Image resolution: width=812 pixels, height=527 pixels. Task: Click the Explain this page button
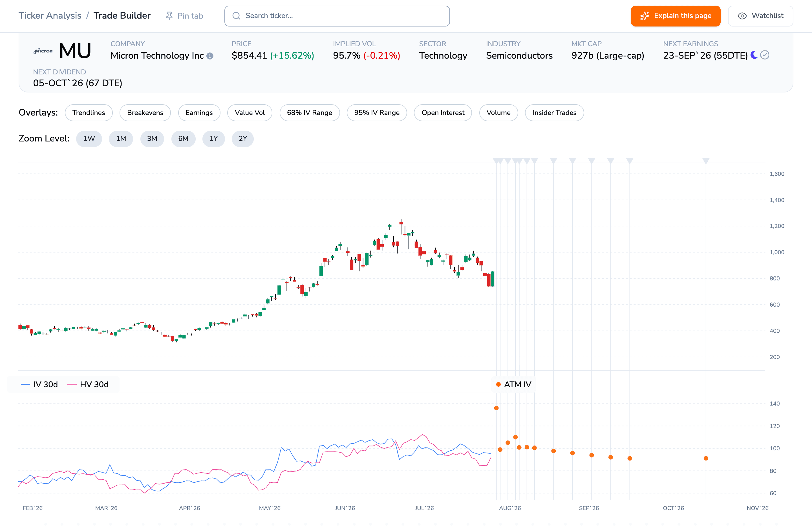click(x=676, y=16)
